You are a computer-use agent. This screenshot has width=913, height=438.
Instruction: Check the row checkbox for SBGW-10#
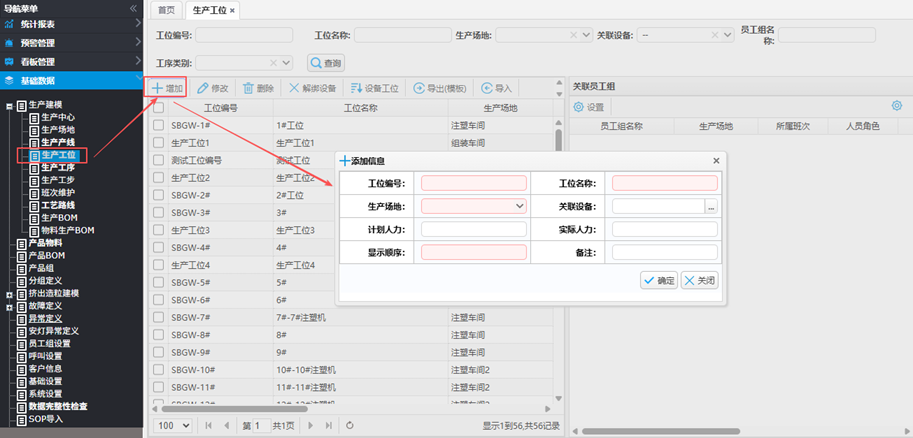pyautogui.click(x=158, y=370)
